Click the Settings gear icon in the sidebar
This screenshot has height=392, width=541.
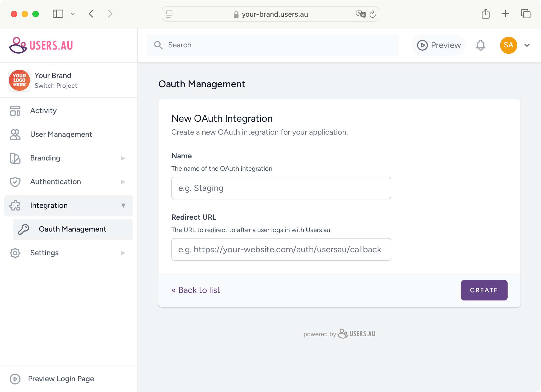pos(15,253)
